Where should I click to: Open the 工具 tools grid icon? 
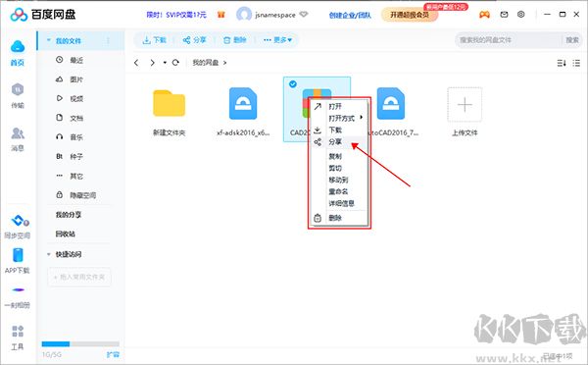pyautogui.click(x=18, y=332)
